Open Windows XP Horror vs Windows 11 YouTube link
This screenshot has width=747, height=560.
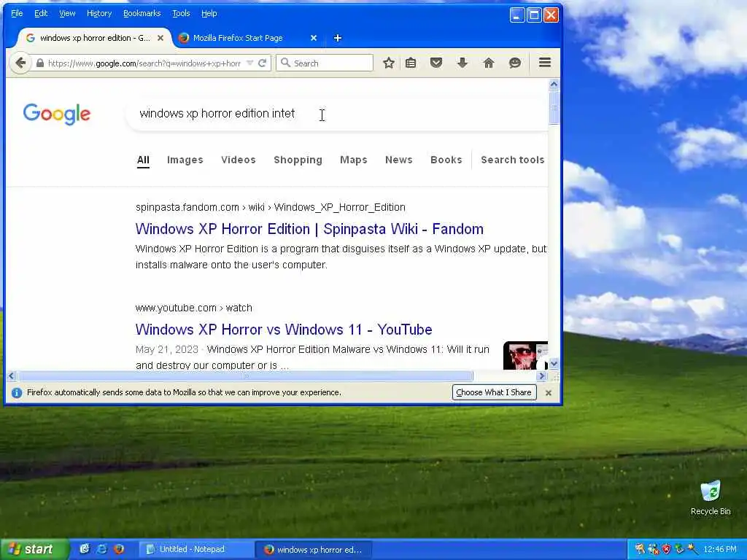pos(284,330)
